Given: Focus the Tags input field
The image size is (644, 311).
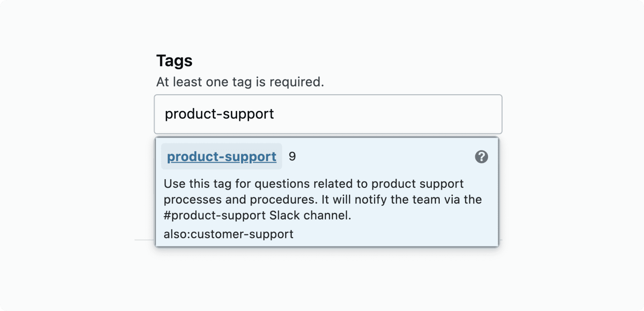Looking at the screenshot, I should tap(328, 114).
